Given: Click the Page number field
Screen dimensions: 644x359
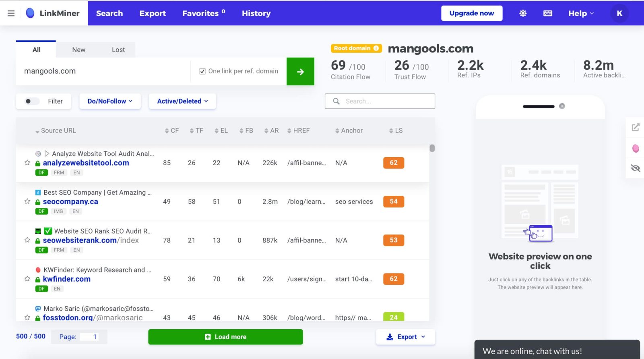Looking at the screenshot, I should coord(89,337).
